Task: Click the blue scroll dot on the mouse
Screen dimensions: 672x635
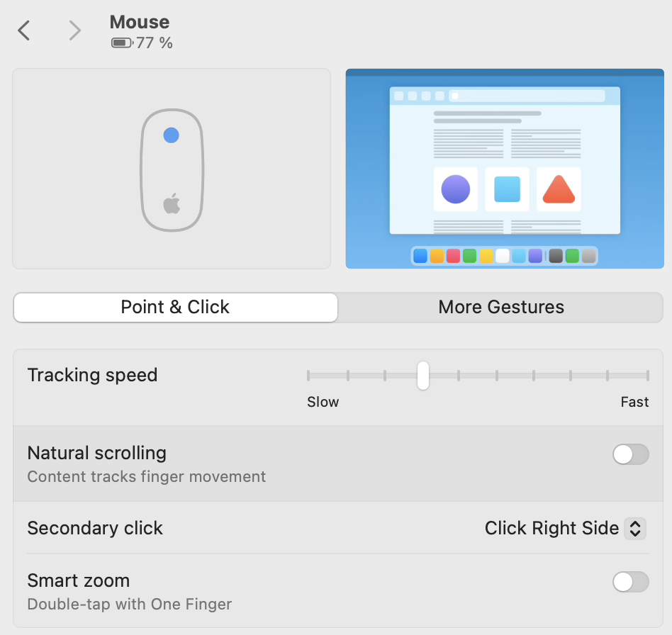Action: tap(171, 135)
